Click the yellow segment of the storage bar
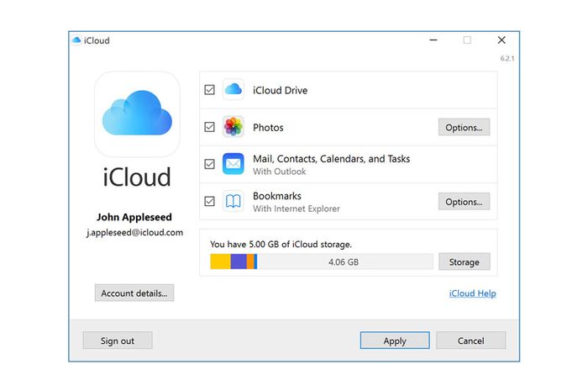The height and width of the screenshot is (391, 588). [220, 262]
